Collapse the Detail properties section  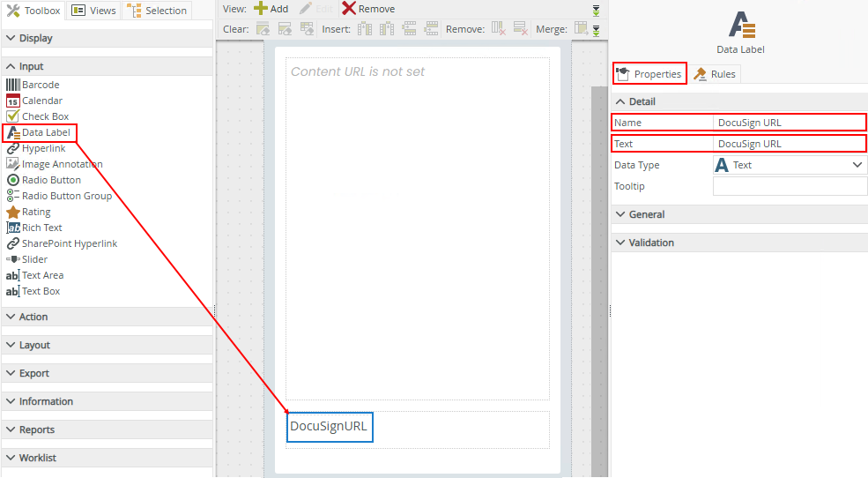click(x=739, y=102)
